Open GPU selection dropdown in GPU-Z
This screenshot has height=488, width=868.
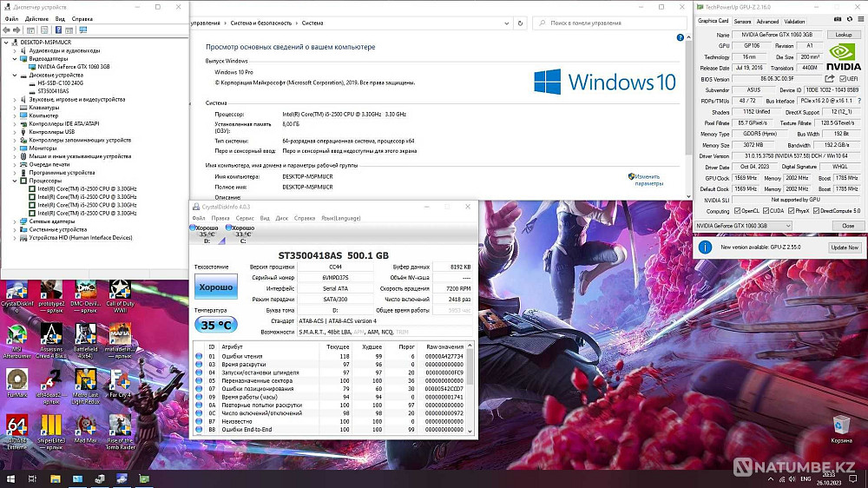744,226
